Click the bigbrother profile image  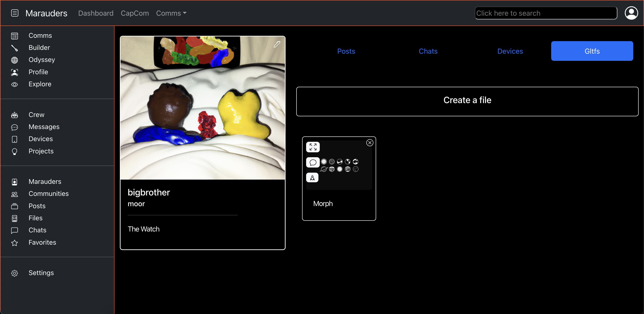203,108
